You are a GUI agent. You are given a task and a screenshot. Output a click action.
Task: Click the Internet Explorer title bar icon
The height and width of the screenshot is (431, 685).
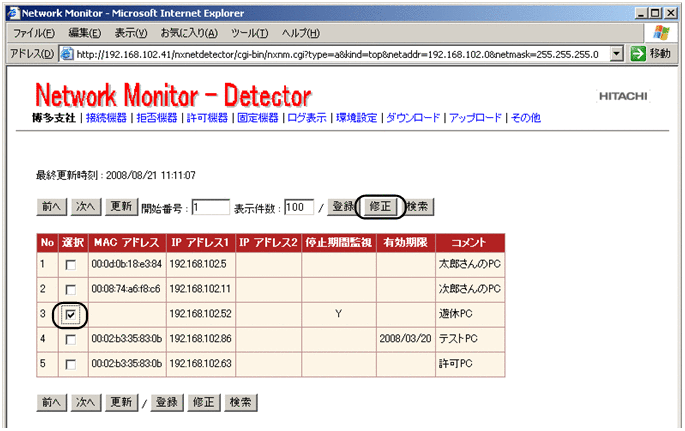pyautogui.click(x=14, y=13)
